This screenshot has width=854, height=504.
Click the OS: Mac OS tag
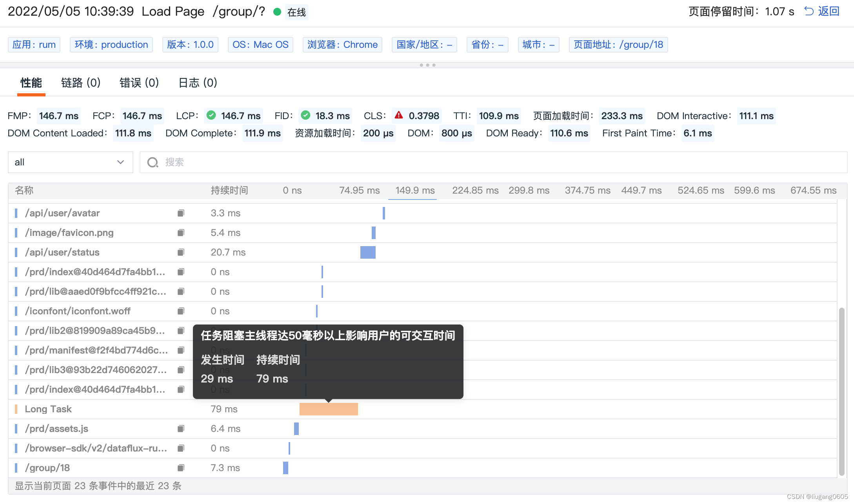point(260,45)
